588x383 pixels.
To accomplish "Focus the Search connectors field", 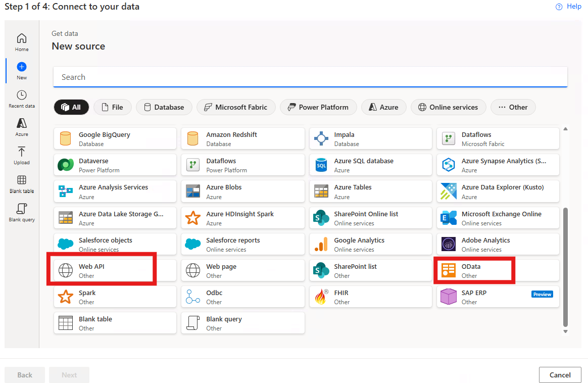I will [310, 77].
